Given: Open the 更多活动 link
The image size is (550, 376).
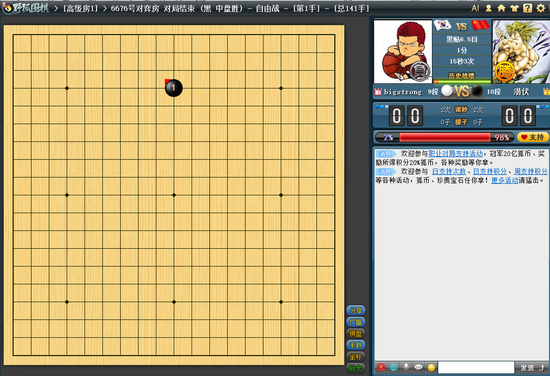Looking at the screenshot, I should tap(505, 180).
